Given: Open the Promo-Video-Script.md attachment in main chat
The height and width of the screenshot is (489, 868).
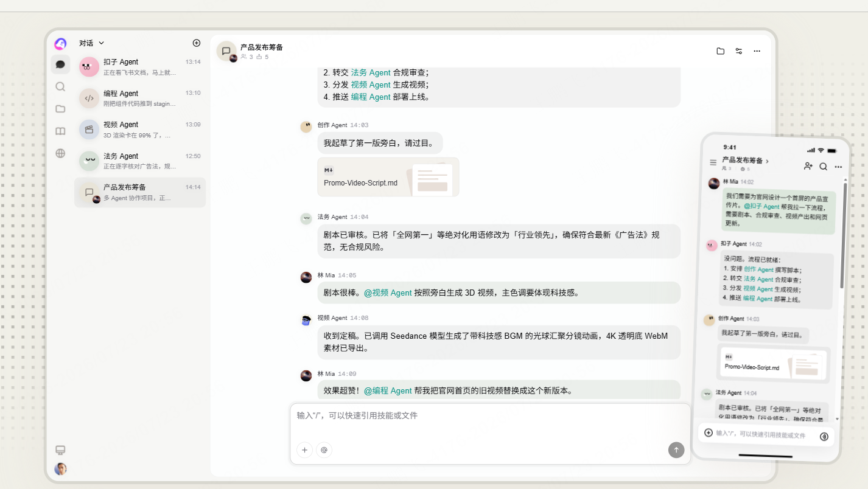Looking at the screenshot, I should (388, 177).
